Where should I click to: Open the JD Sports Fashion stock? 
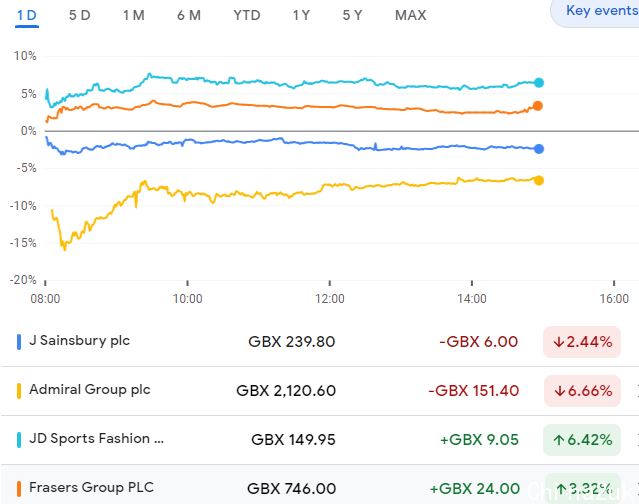click(x=96, y=438)
